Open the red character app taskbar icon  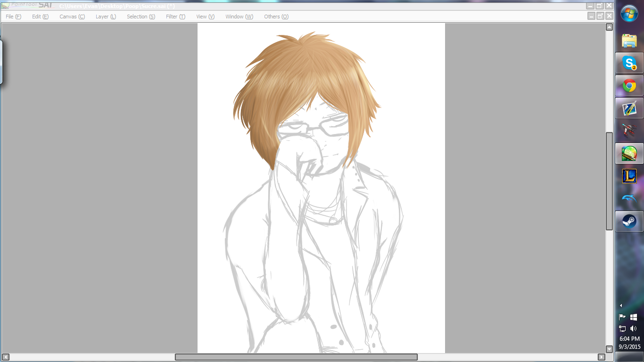click(629, 131)
